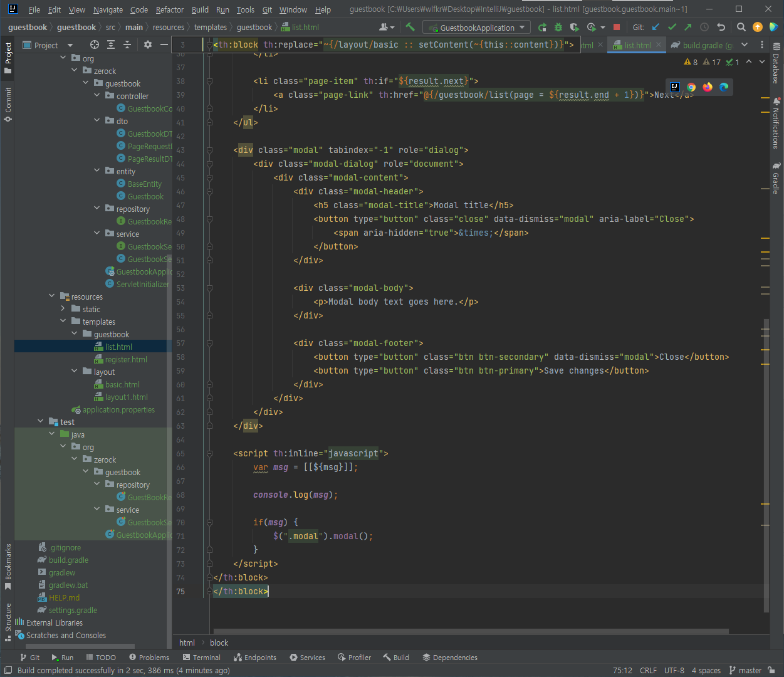
Task: Toggle read-only lock in status bar
Action: tap(771, 670)
